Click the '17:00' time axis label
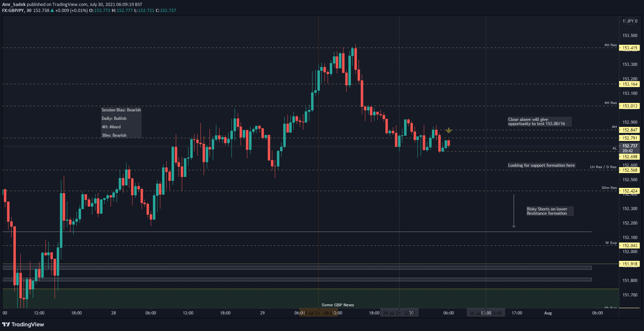 (517, 313)
